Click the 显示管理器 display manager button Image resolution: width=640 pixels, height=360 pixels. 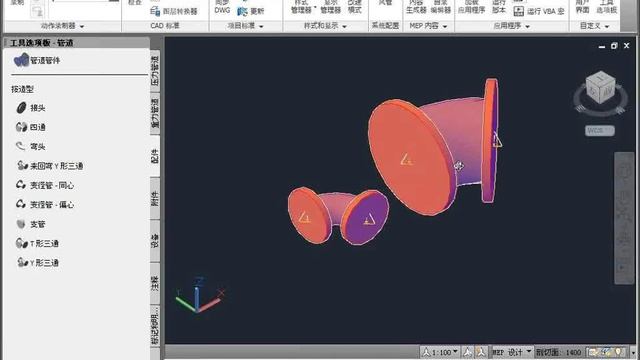click(330, 6)
